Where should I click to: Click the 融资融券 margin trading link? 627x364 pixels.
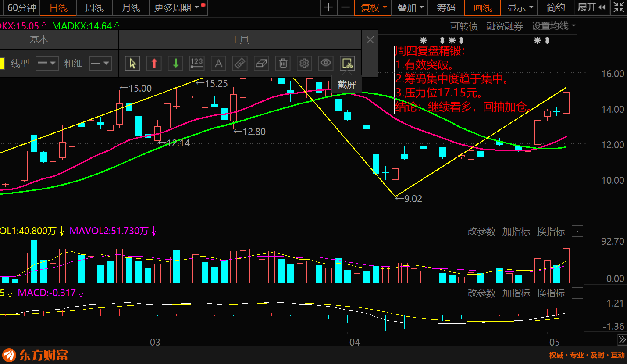coord(505,26)
